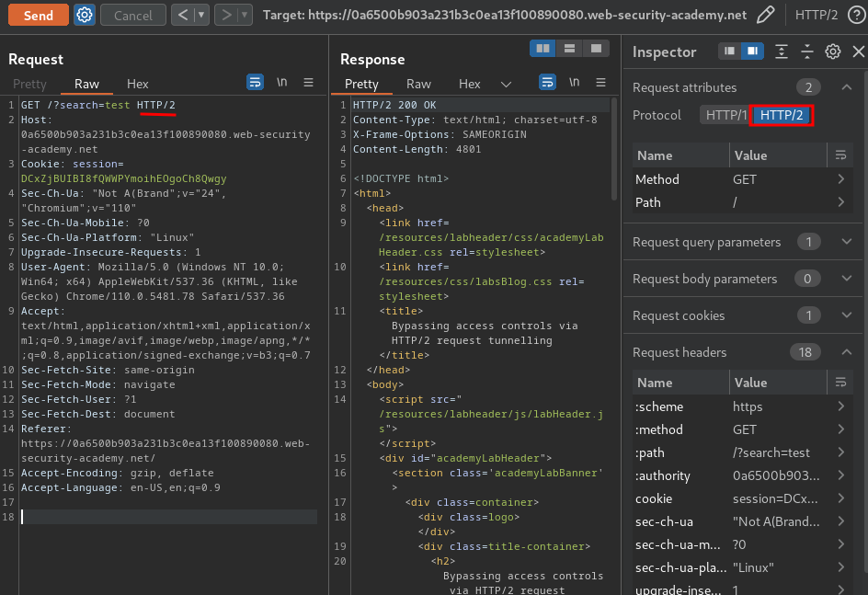868x595 pixels.
Task: Expand Request cookies section
Action: pyautogui.click(x=847, y=315)
